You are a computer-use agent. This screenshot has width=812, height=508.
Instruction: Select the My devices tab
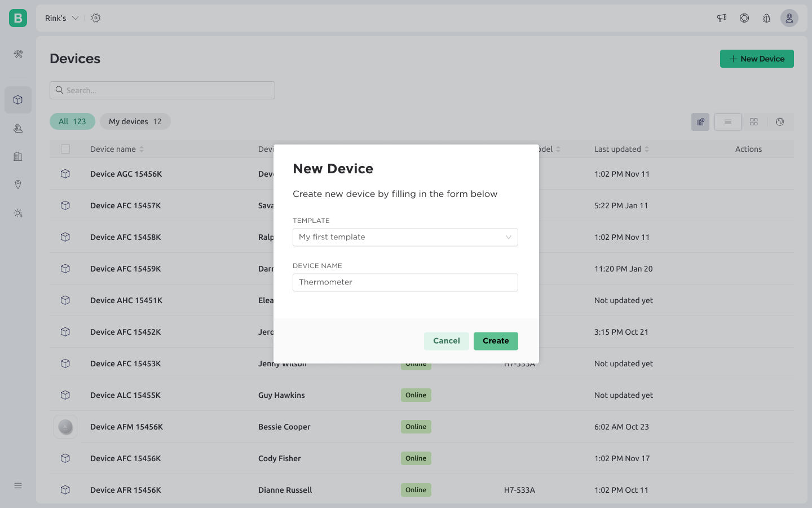click(x=135, y=121)
